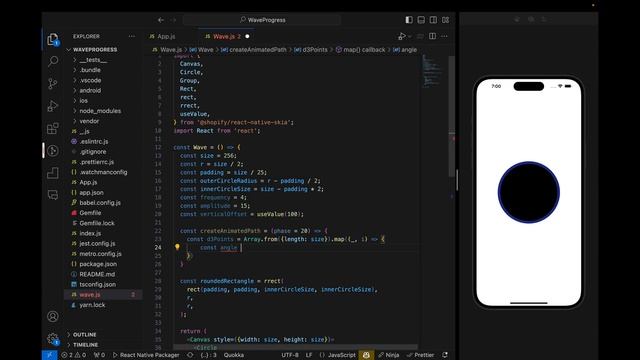Click the Copilot status bar icon
The image size is (640, 360).
(366, 355)
